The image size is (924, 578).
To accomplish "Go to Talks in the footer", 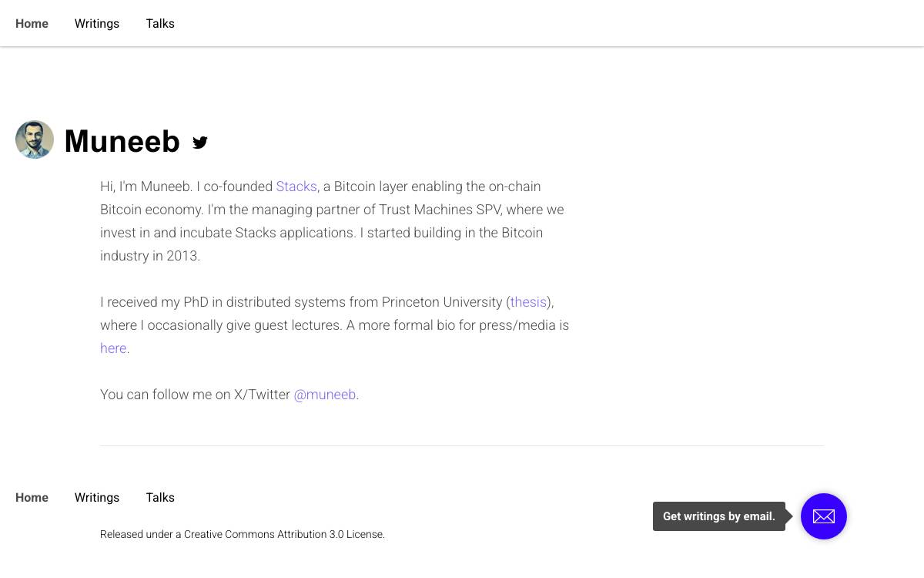I will click(x=160, y=497).
